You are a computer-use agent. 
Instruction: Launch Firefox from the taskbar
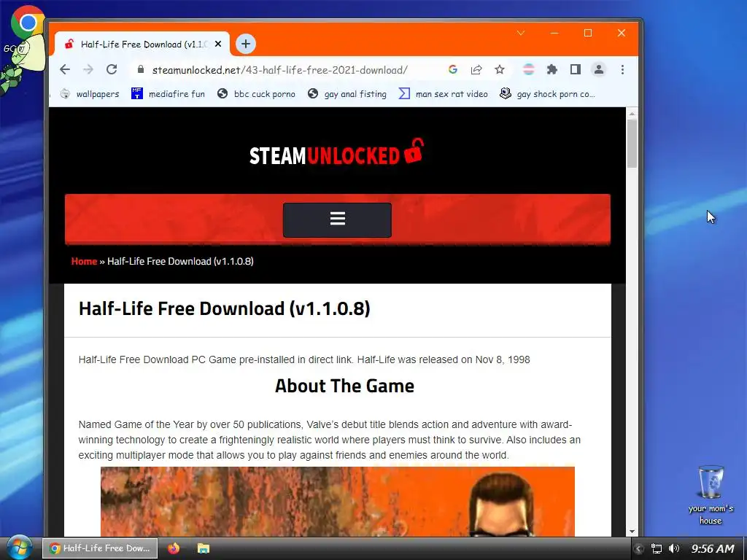174,548
